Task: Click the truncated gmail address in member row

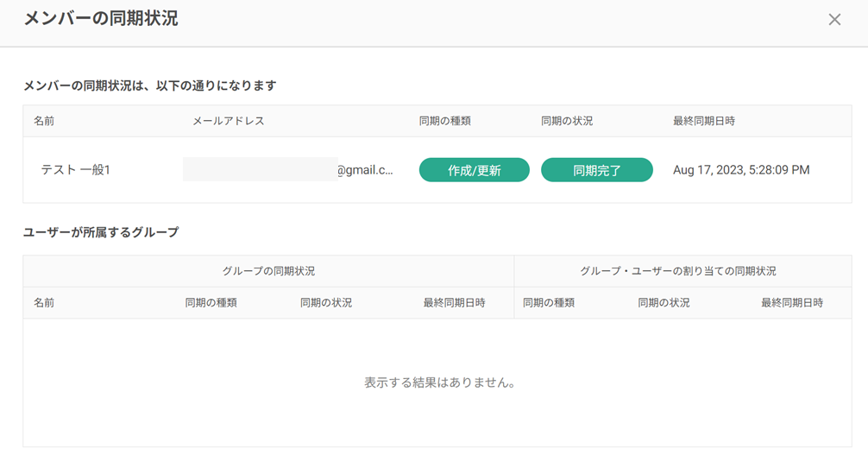Action: (x=364, y=170)
